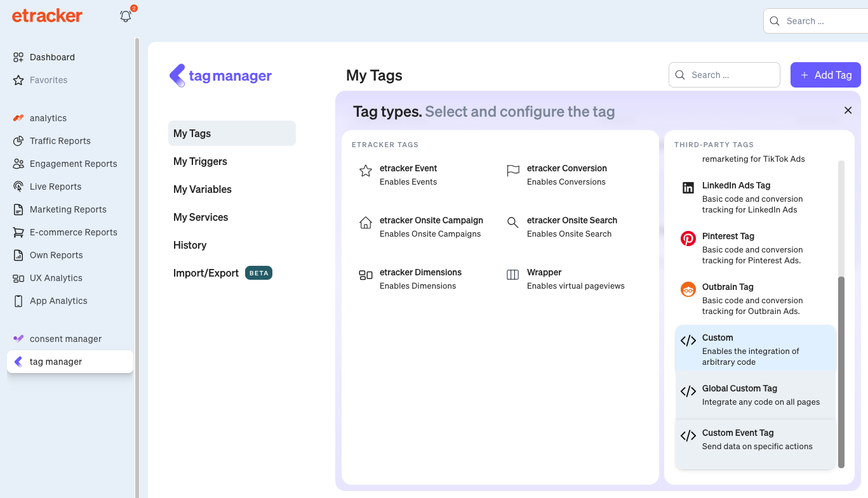
Task: Open My Services menu item
Action: point(232,217)
